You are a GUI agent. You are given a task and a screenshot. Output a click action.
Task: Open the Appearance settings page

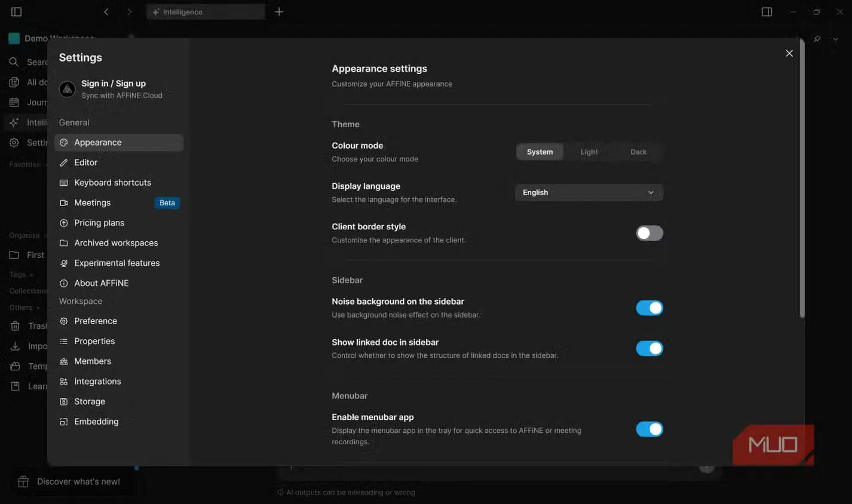pos(119,143)
